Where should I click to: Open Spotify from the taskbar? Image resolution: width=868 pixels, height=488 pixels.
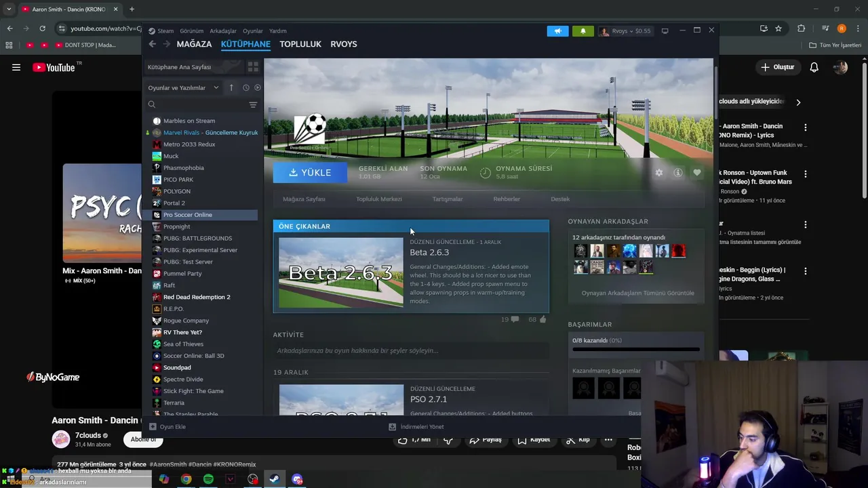click(208, 479)
